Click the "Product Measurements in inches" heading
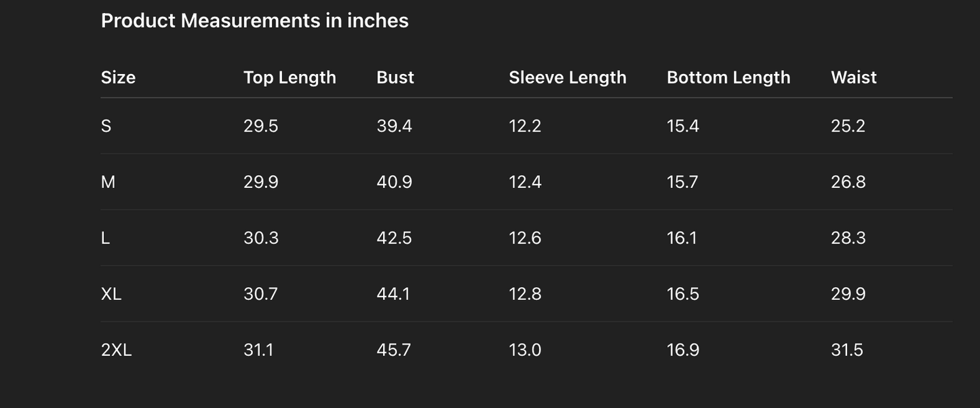 tap(254, 21)
